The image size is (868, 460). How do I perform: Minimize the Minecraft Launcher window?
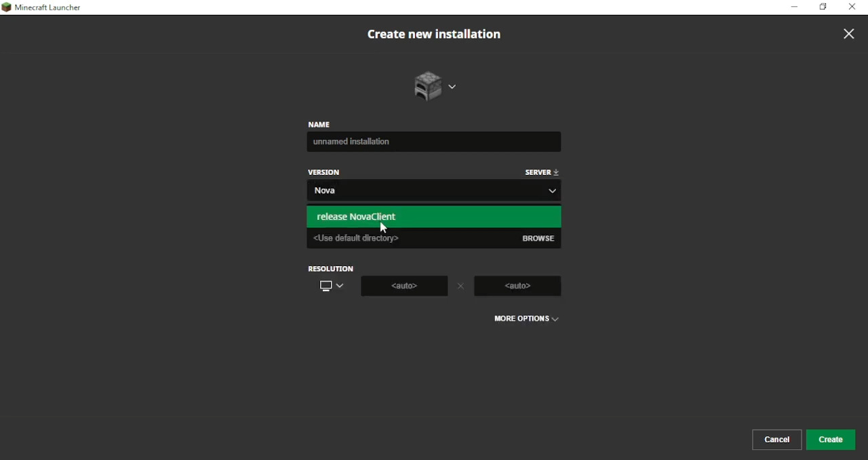click(795, 7)
